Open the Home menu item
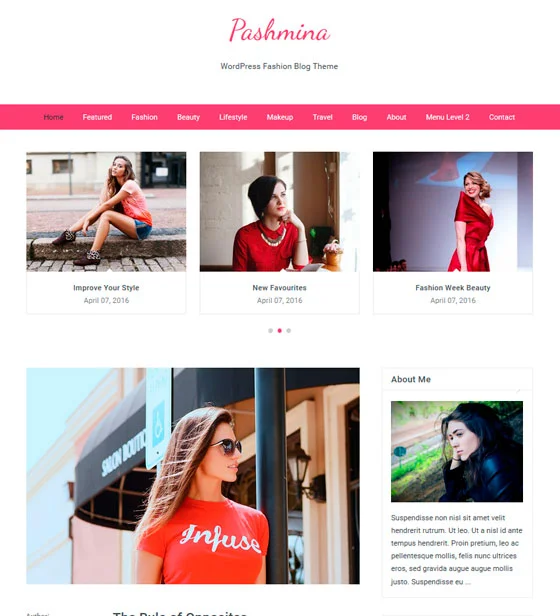This screenshot has height=616, width=560. click(x=53, y=117)
